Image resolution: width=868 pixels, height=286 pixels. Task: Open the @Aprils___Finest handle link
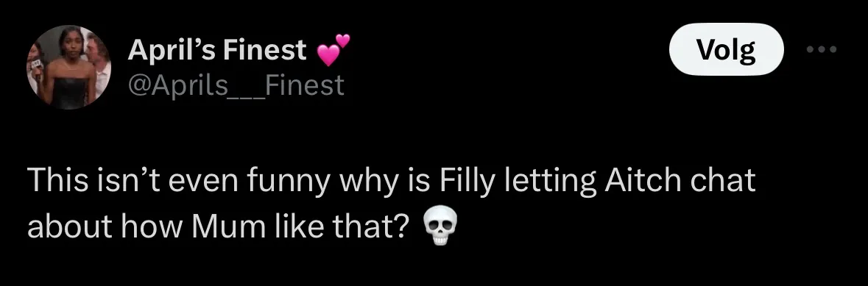click(236, 86)
